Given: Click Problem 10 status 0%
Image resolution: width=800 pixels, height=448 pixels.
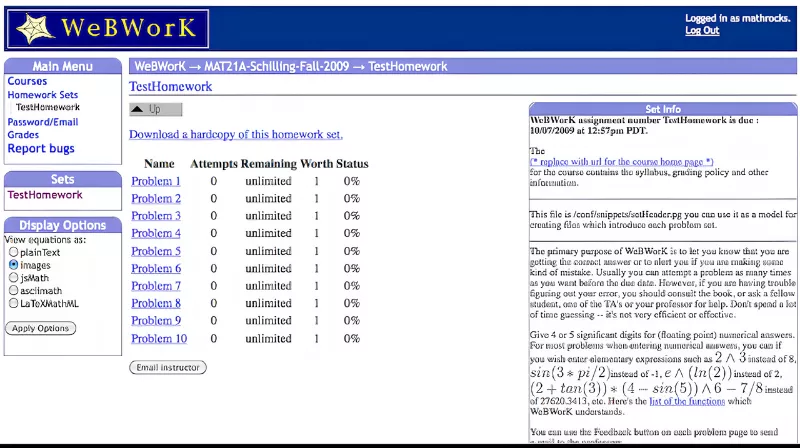Looking at the screenshot, I should (352, 338).
